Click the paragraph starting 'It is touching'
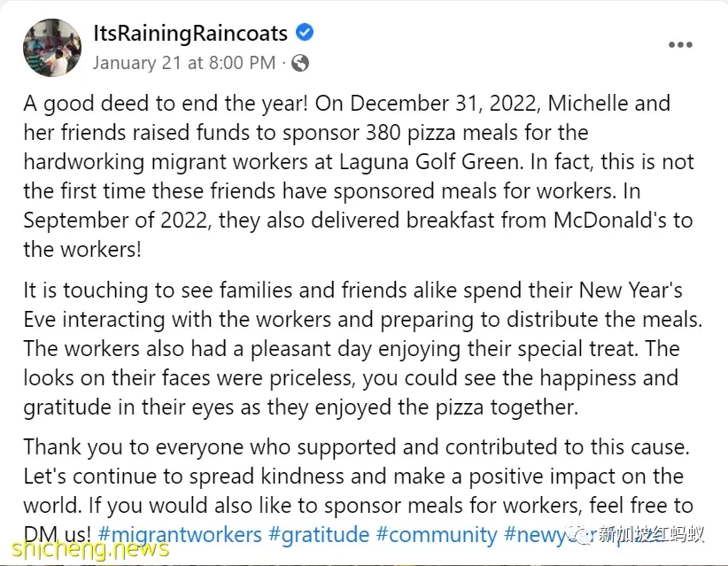 click(x=362, y=349)
